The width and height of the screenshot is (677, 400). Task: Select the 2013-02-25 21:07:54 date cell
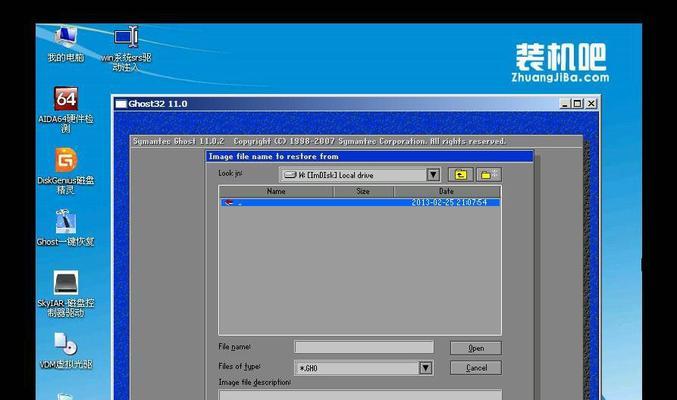449,202
